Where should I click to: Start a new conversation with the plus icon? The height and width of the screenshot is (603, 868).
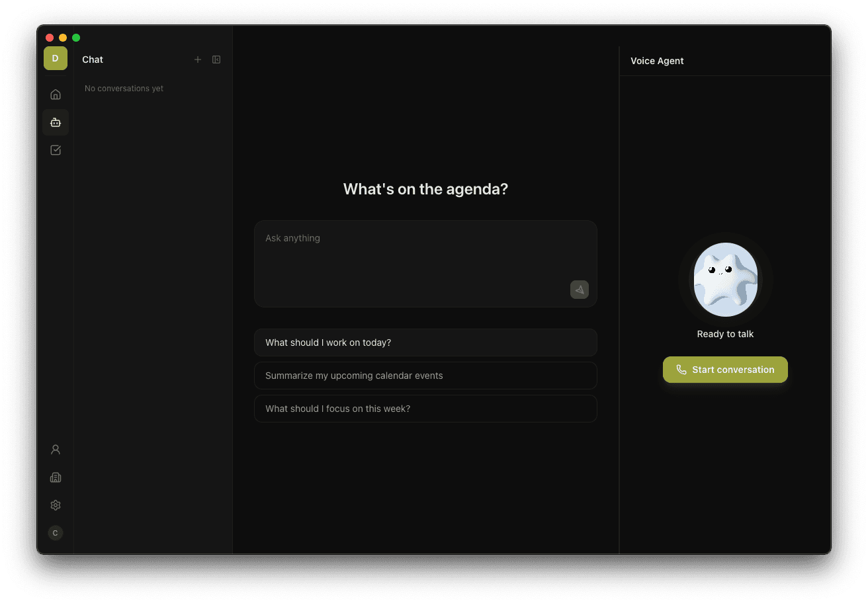pos(198,60)
